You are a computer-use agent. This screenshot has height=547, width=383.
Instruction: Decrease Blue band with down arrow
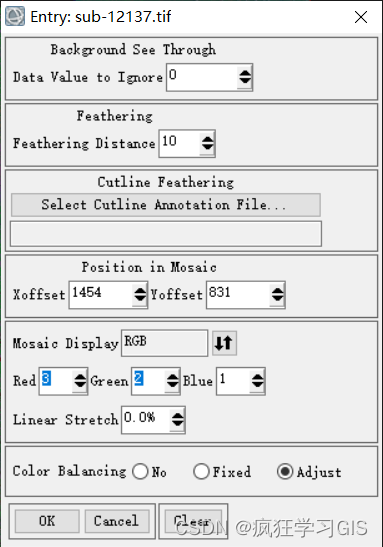click(x=258, y=385)
